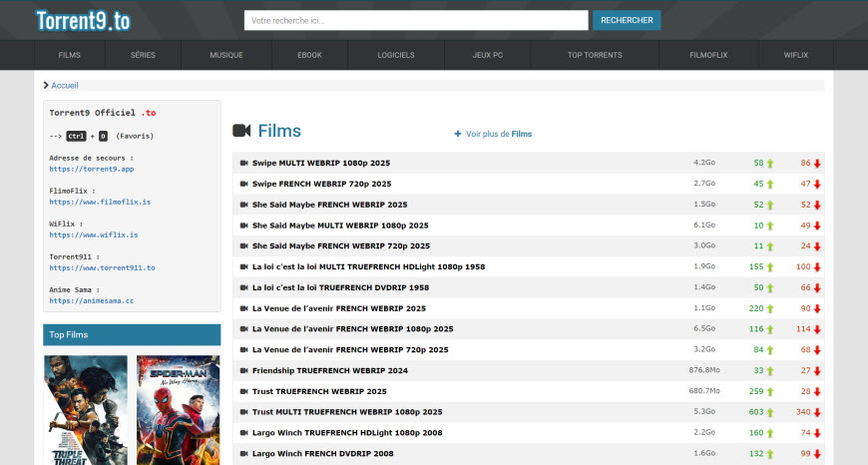Click the camera icon beside Films heading
The width and height of the screenshot is (868, 465).
(x=241, y=131)
